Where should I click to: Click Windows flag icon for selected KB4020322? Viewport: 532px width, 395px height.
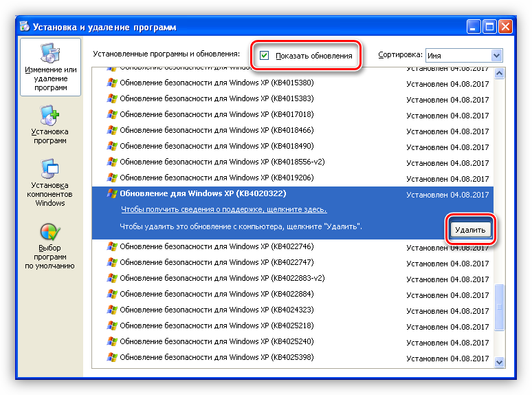coord(111,193)
